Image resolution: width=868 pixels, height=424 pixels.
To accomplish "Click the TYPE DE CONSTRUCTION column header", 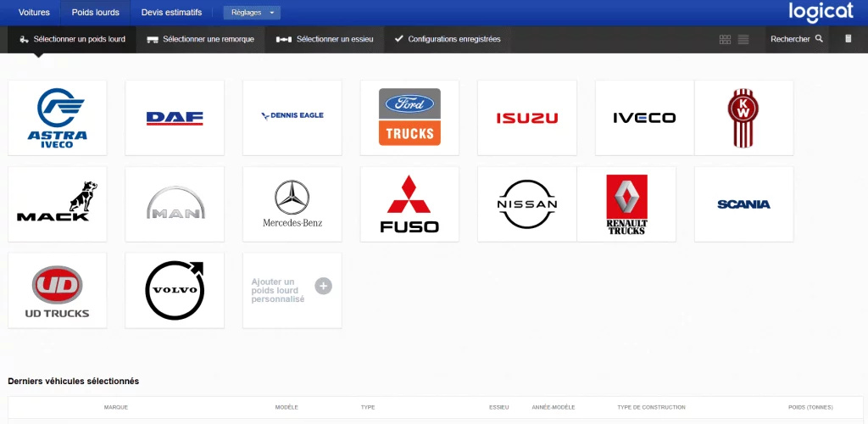I will [652, 407].
